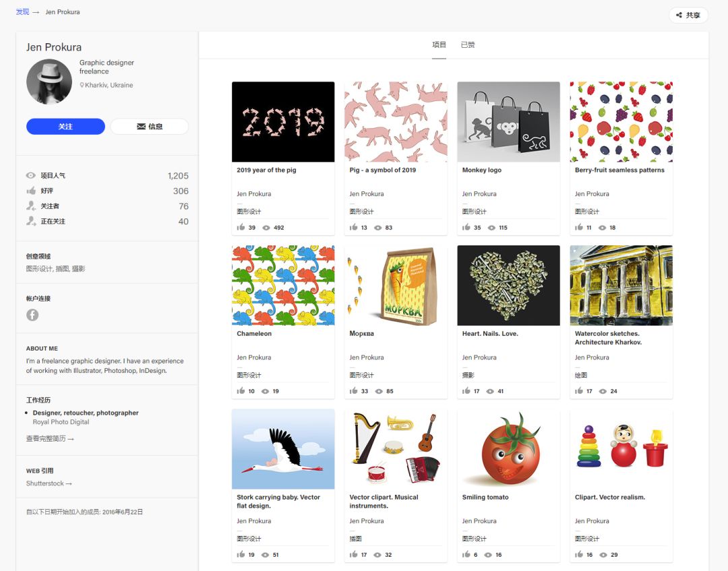The height and width of the screenshot is (571, 728).
Task: Open the Shutterstock web reference link
Action: [x=49, y=483]
